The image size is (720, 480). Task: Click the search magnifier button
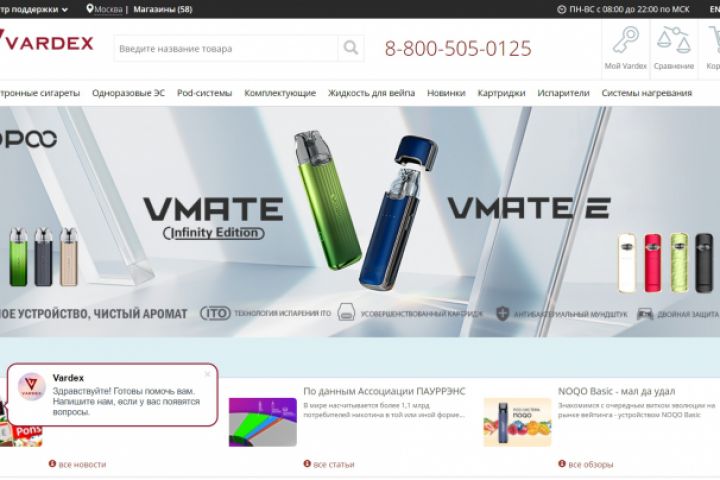351,48
